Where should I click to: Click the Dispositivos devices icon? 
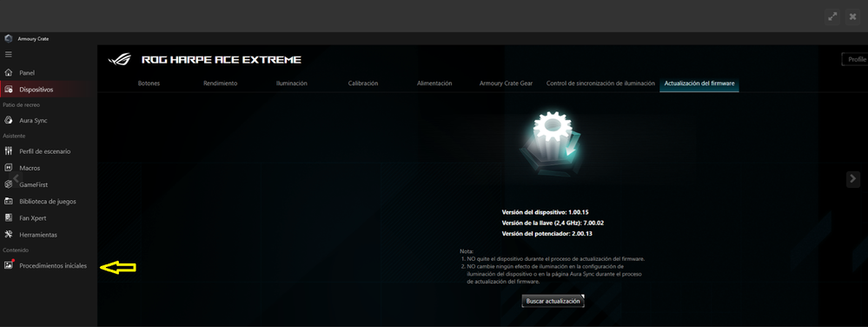pyautogui.click(x=9, y=90)
